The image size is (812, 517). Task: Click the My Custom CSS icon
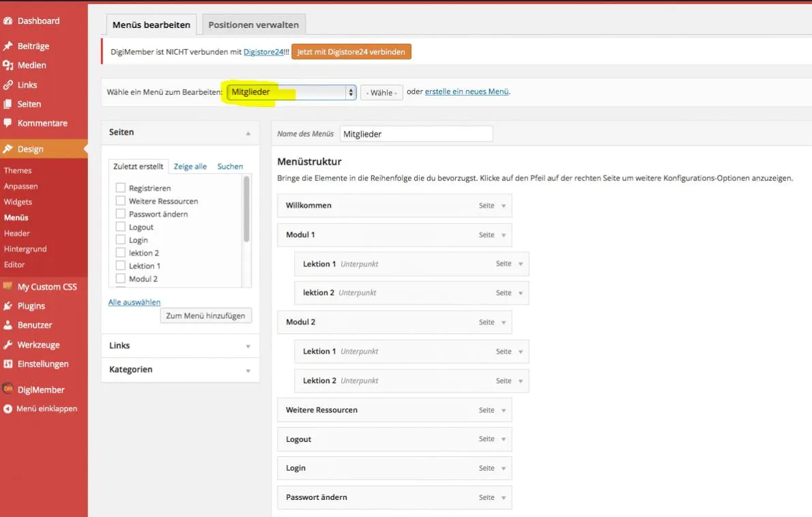(x=8, y=286)
